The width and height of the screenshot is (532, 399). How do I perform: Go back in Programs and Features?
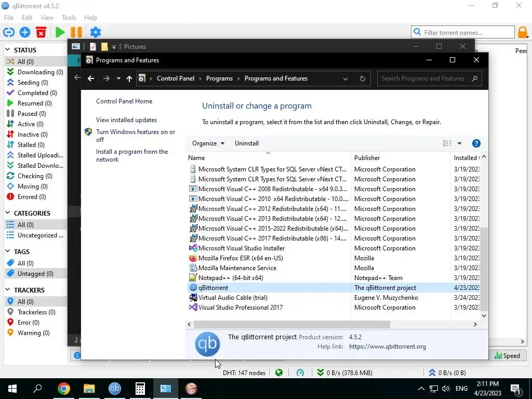pyautogui.click(x=90, y=79)
